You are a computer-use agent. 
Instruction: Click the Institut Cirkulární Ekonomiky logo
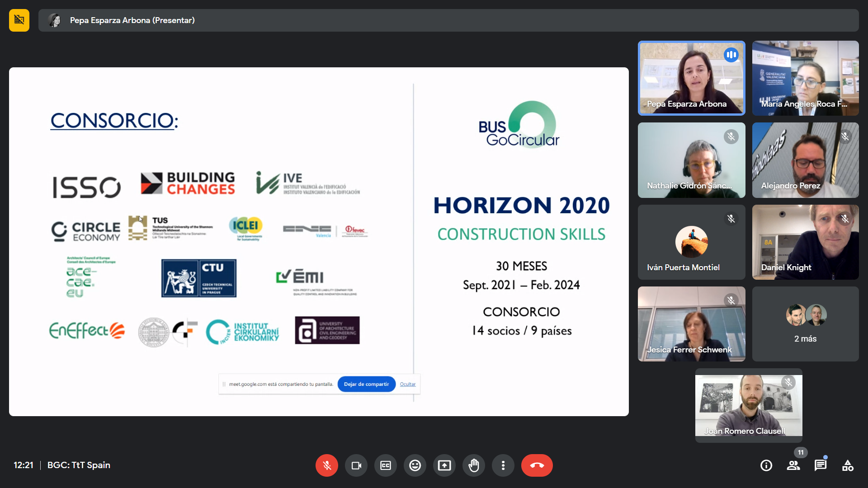point(242,332)
